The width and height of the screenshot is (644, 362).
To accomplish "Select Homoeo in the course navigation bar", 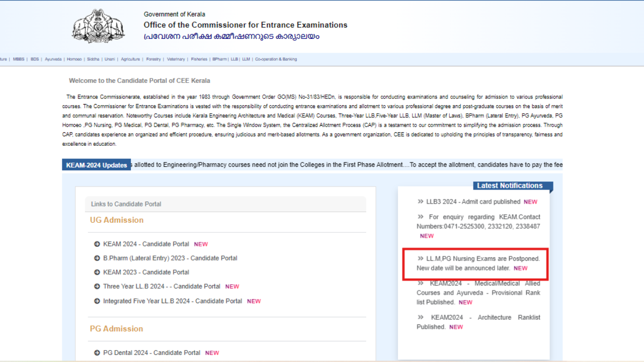I will (74, 59).
